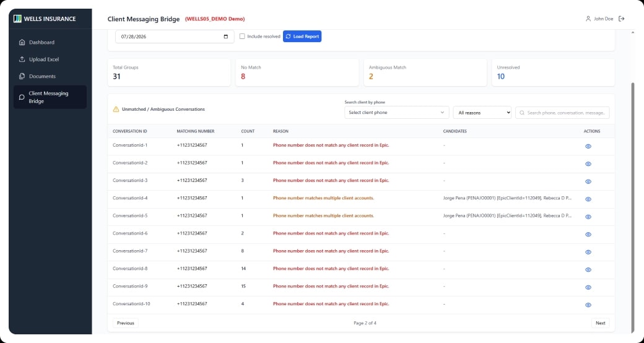644x343 pixels.
Task: Click the warning triangle icon beside Unmatched conversations
Action: point(116,109)
